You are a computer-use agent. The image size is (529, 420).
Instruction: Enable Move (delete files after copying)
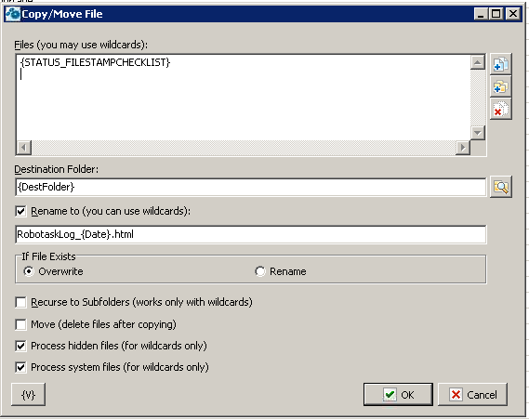(20, 324)
